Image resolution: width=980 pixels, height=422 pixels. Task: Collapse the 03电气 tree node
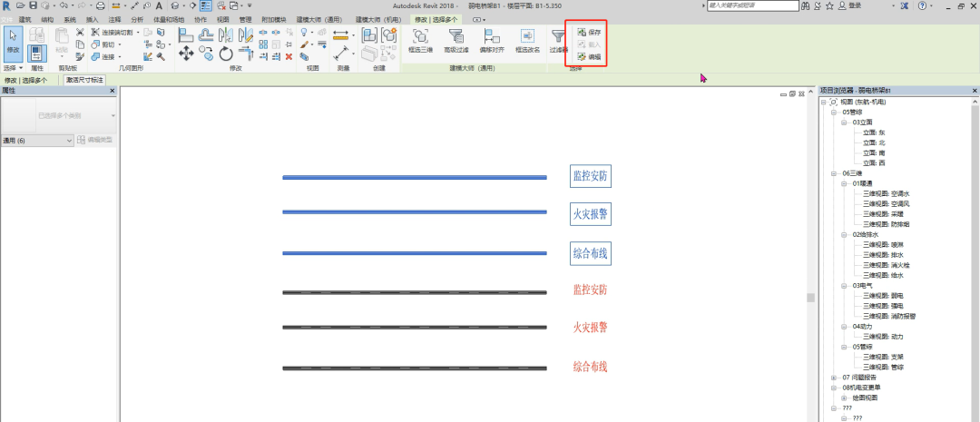tap(844, 286)
